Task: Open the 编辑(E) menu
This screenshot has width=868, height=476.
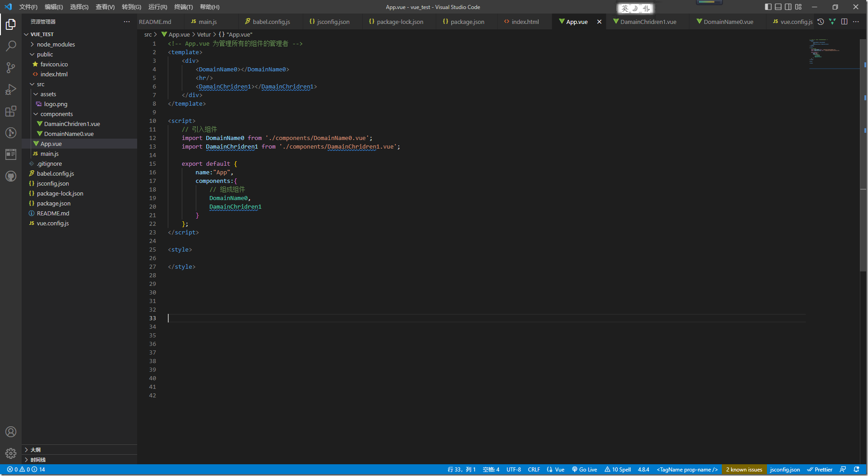Action: [54, 7]
